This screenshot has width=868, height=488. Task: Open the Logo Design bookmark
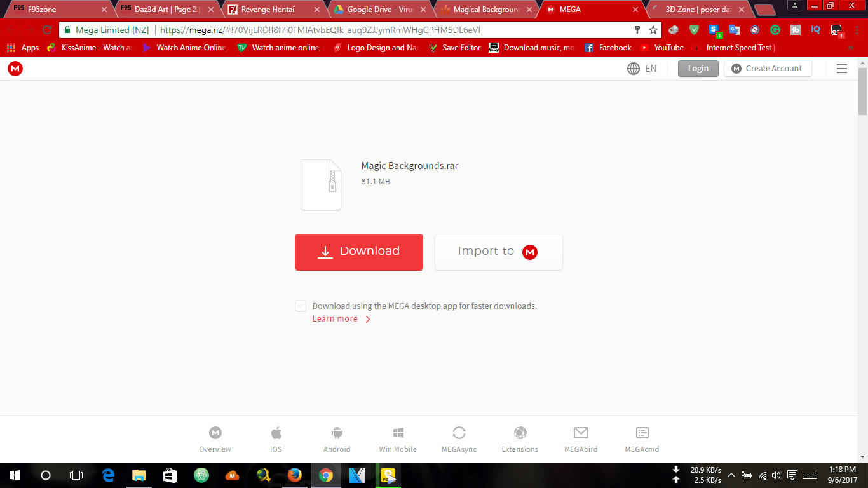click(x=377, y=48)
